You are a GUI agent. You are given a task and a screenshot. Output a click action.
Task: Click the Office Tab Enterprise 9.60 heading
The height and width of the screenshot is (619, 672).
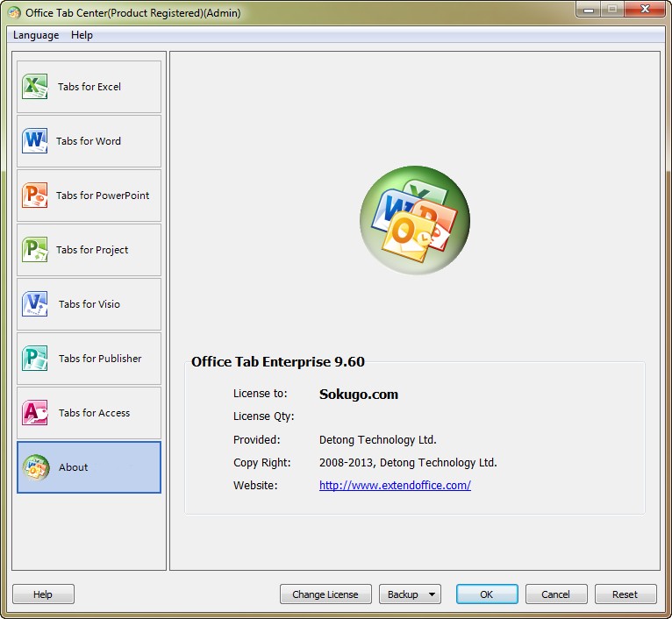point(278,361)
